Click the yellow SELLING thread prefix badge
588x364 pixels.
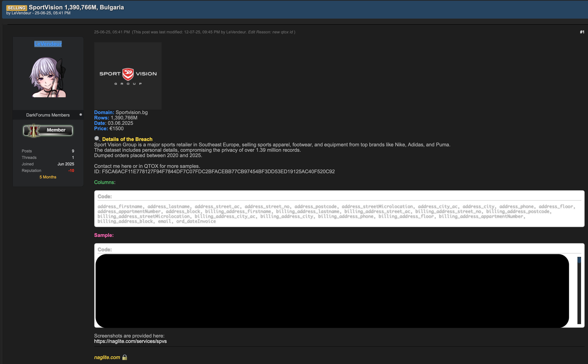tap(16, 8)
